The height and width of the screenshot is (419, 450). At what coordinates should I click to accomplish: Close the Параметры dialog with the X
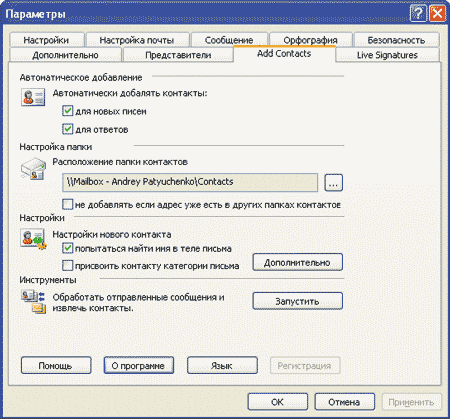(x=437, y=14)
